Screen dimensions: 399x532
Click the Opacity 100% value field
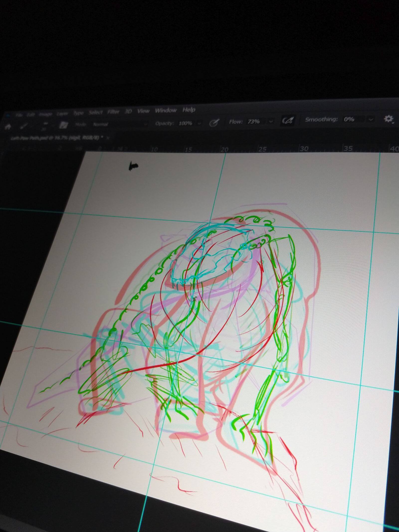185,123
